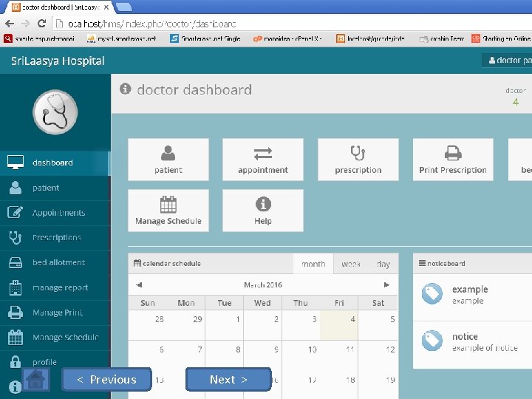Viewport: 532px width, 399px height.
Task: Click the bed allotment drive icon
Action: coord(16,262)
